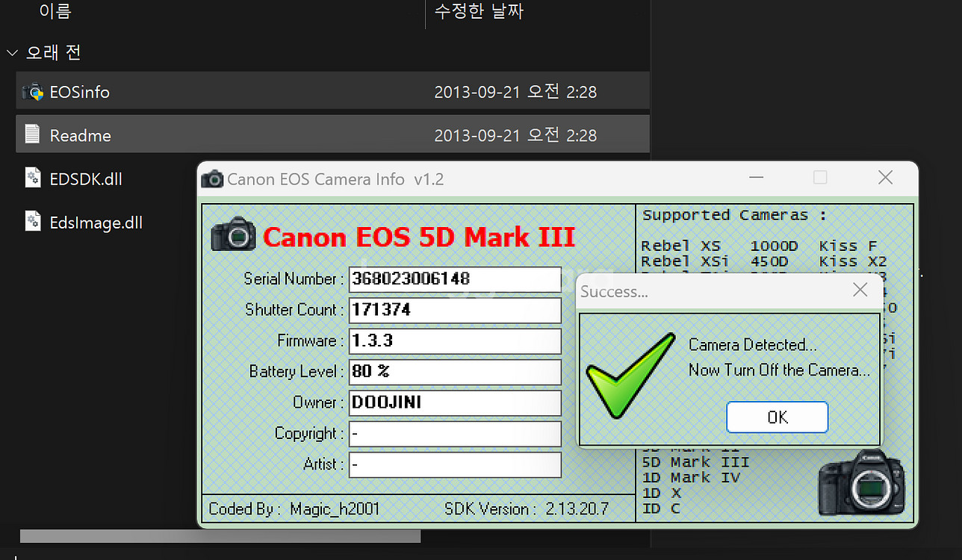The height and width of the screenshot is (560, 962).
Task: Minimize the Canon EOS Camera Info window
Action: 756,178
